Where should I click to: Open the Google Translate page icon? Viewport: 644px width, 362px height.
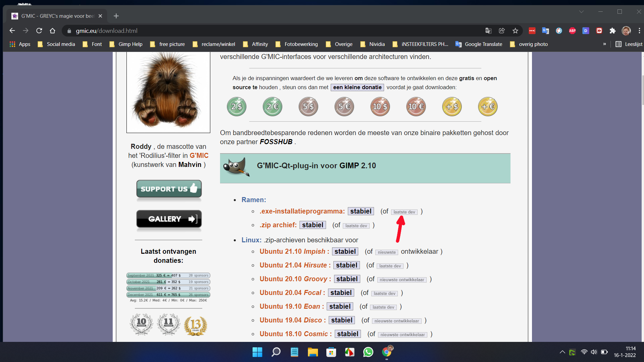[x=488, y=31]
